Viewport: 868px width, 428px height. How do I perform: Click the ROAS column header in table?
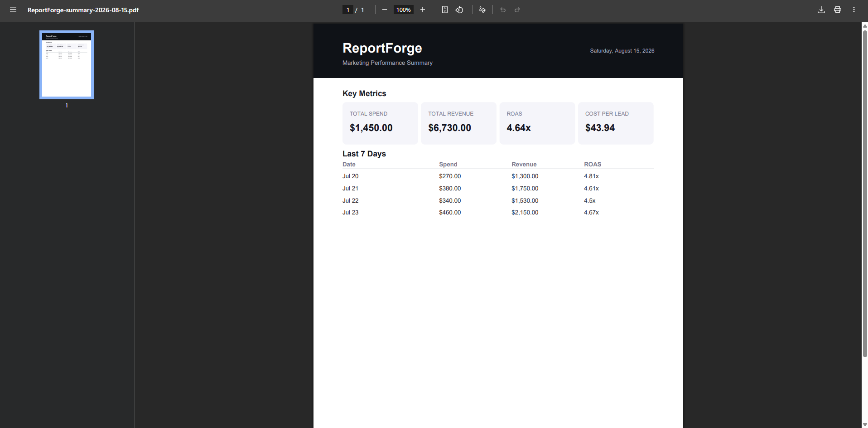click(593, 164)
